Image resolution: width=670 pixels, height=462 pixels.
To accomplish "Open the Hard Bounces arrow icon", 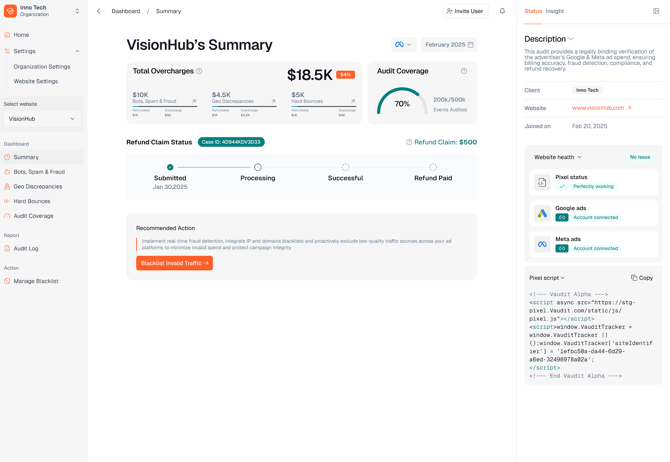I will click(353, 101).
